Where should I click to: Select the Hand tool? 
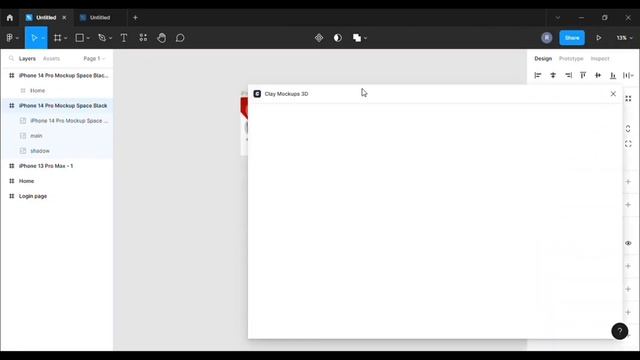point(162,38)
